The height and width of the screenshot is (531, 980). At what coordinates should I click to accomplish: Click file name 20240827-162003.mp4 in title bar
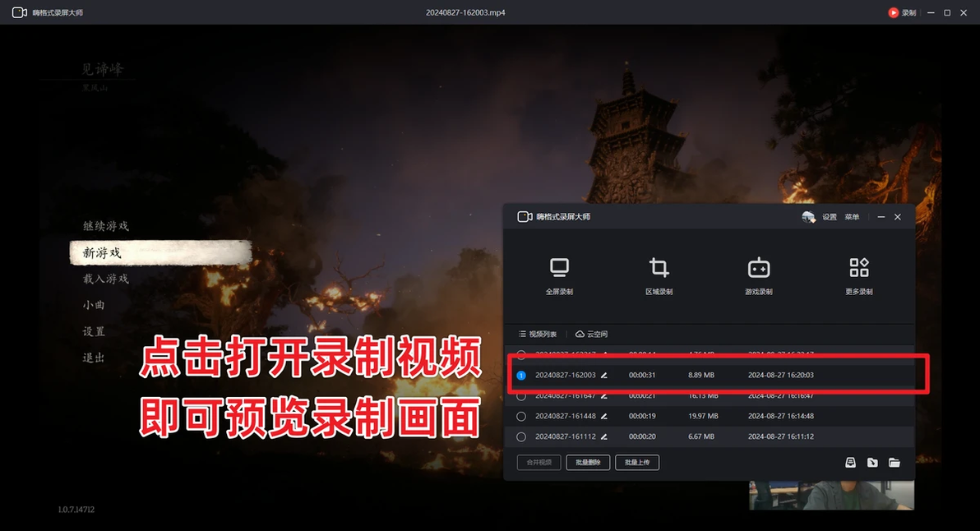(x=465, y=12)
